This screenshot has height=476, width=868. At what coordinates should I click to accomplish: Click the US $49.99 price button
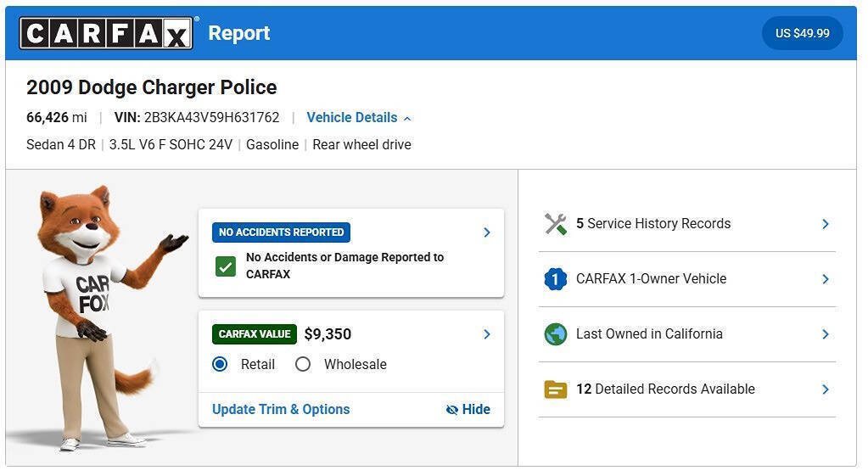802,33
